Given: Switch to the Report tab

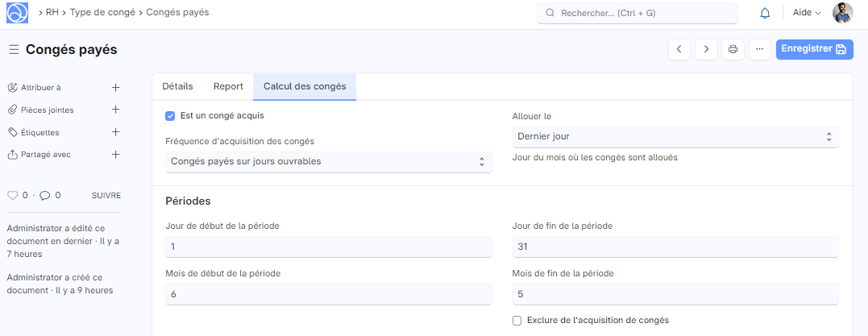Looking at the screenshot, I should tap(228, 86).
